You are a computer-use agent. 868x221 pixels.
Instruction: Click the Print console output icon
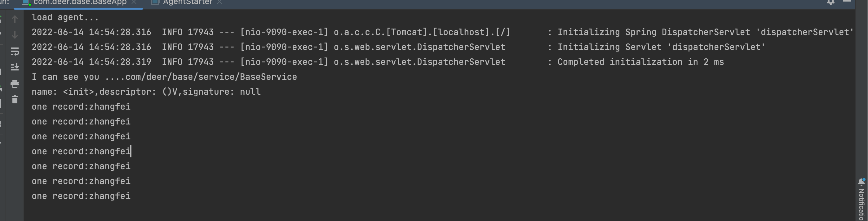pyautogui.click(x=15, y=84)
